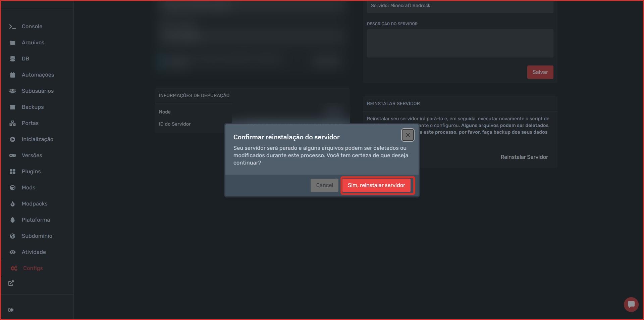
Task: Open the Atividade menu item
Action: point(34,252)
